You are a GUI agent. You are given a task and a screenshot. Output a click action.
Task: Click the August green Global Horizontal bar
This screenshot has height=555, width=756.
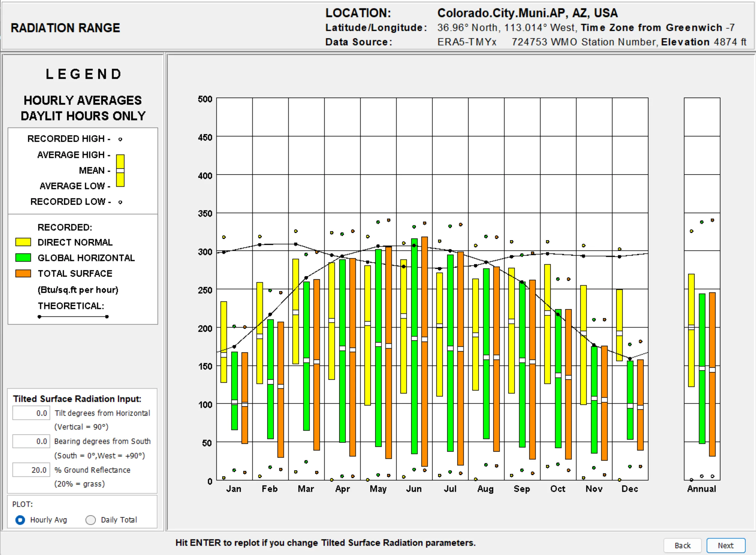tap(486, 353)
